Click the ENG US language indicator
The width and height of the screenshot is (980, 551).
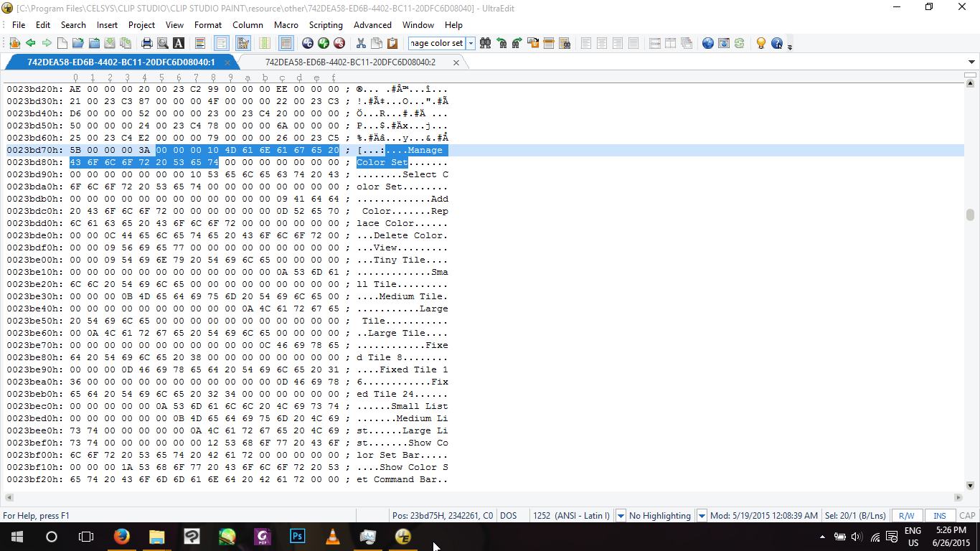pos(913,537)
